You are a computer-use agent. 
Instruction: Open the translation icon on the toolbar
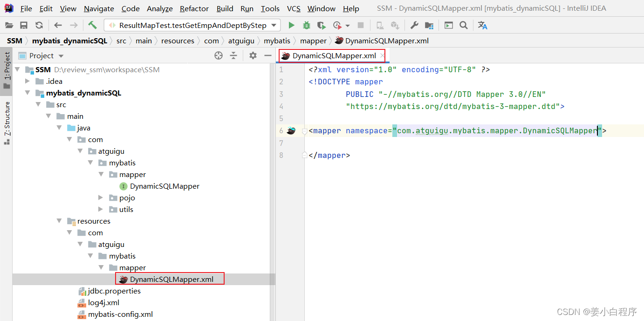(x=483, y=25)
